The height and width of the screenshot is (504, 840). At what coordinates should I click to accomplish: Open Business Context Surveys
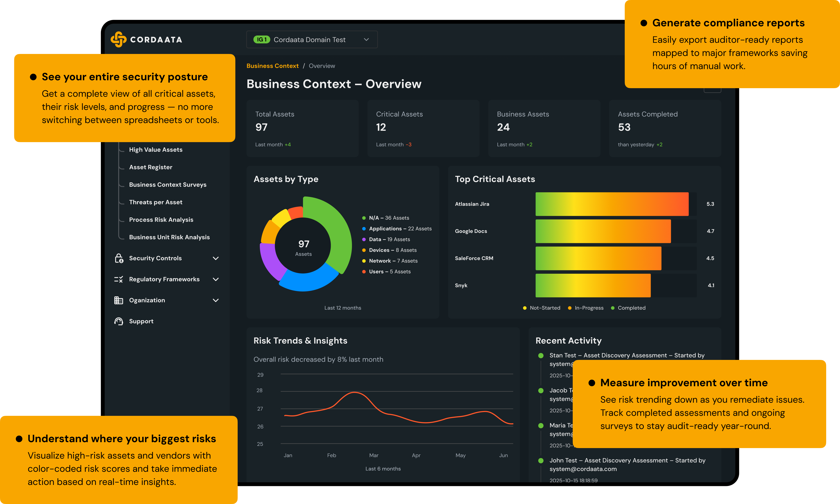click(167, 185)
